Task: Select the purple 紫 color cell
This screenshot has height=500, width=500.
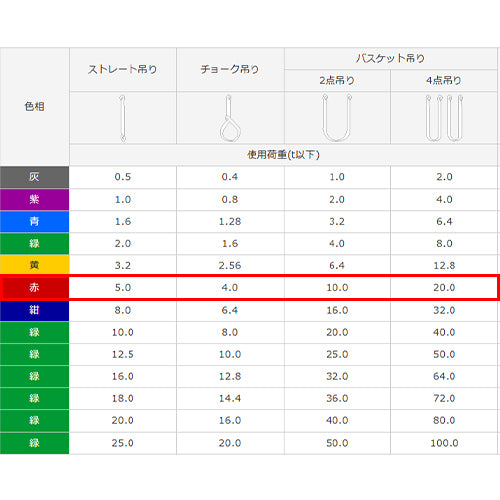Action: [34, 199]
